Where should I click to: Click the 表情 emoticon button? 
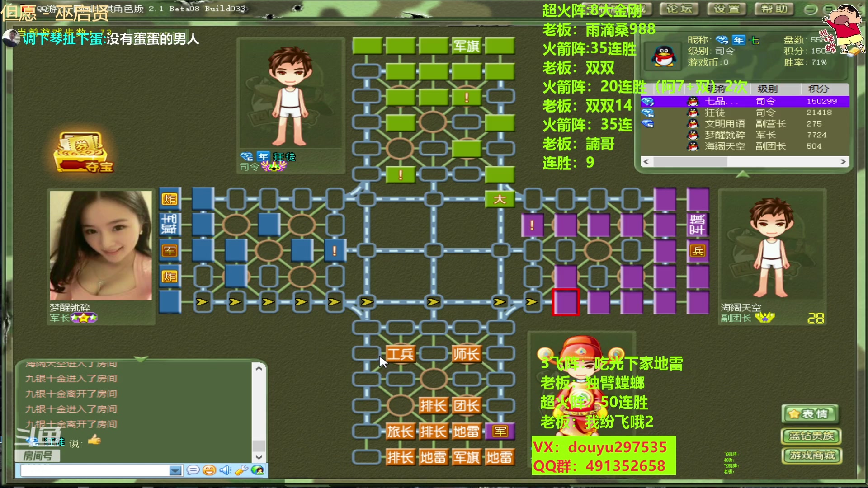coord(810,414)
